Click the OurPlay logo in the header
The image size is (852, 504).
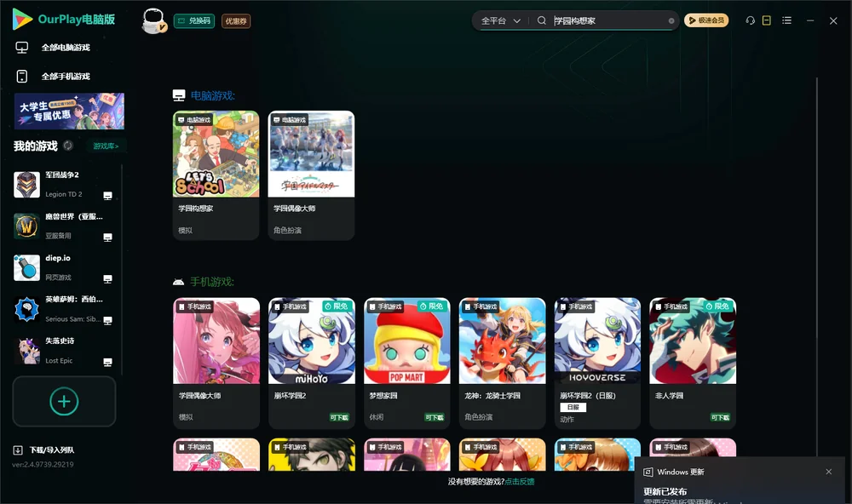(x=64, y=20)
